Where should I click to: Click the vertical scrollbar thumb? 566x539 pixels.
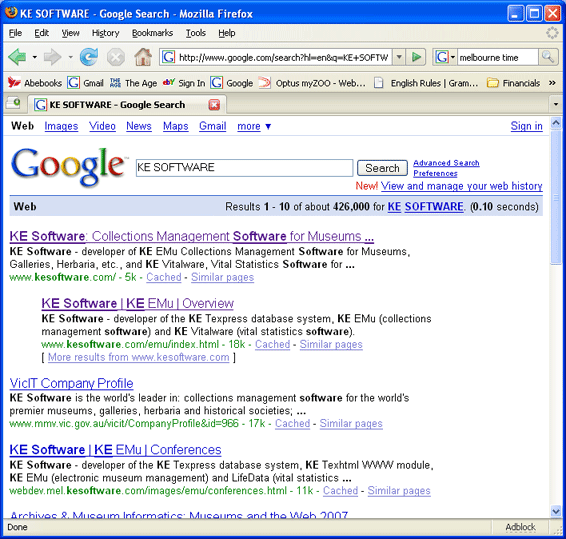pos(556,197)
